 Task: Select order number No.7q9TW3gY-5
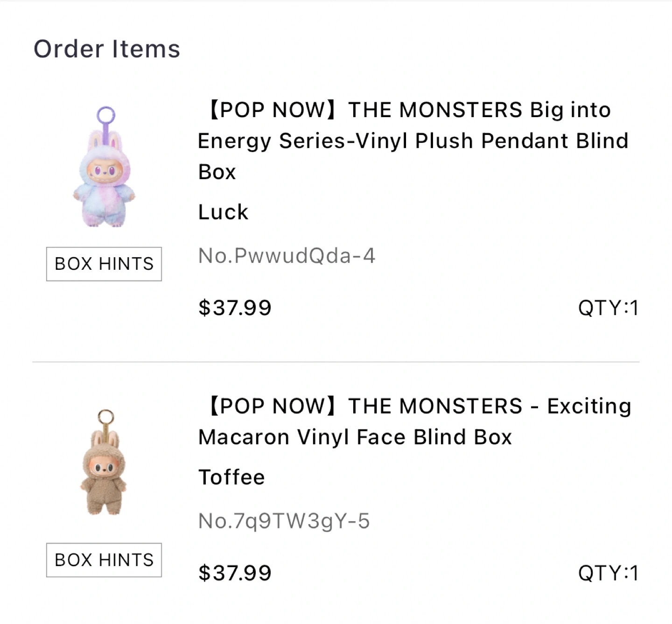pyautogui.click(x=284, y=521)
